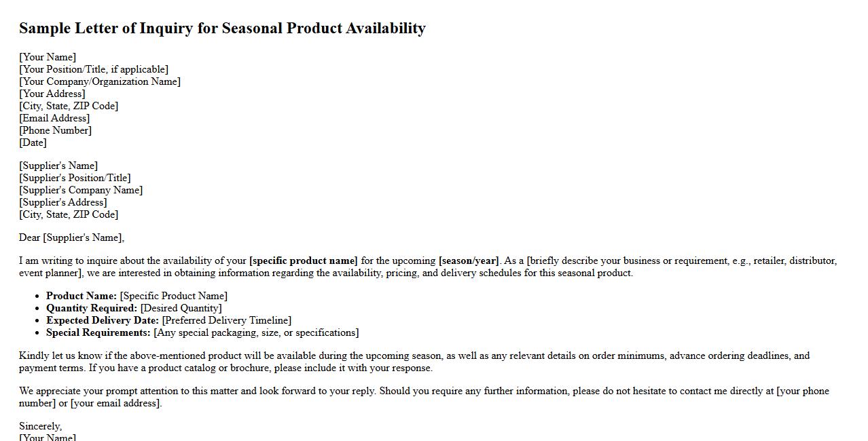
Task: Click the [Supplier's Address] line
Action: coord(63,202)
